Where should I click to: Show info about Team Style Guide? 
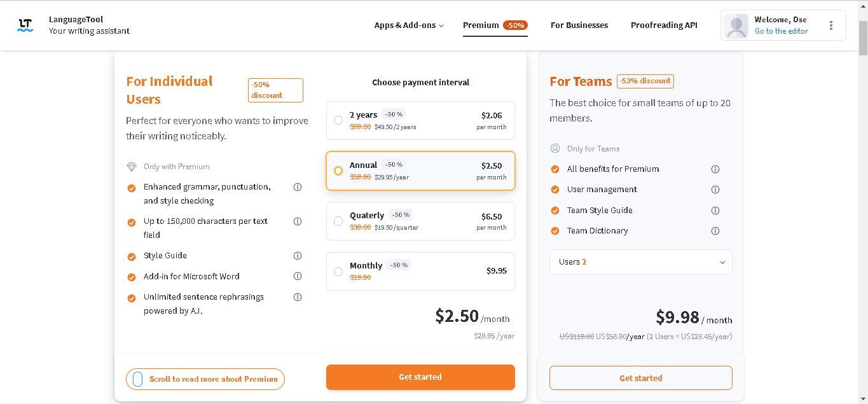715,211
